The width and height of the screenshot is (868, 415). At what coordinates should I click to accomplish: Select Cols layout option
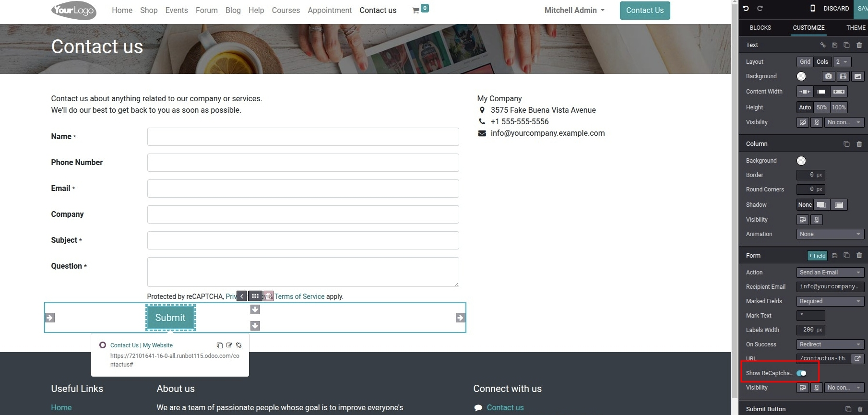(x=822, y=62)
